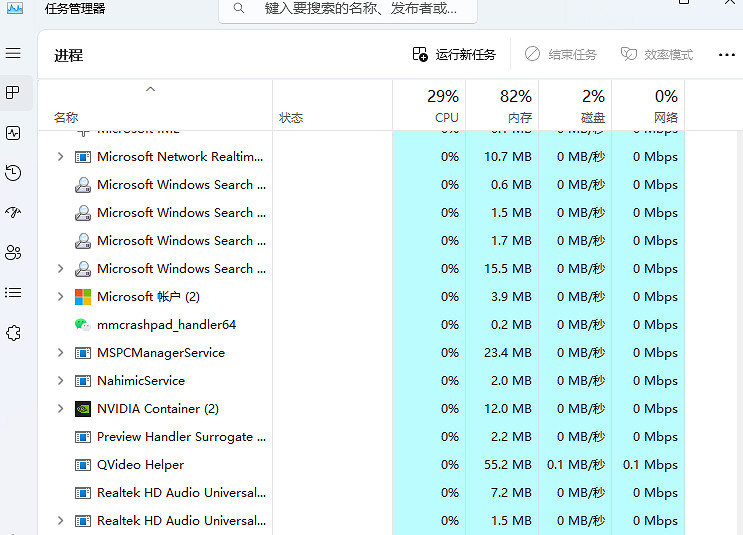Open the Processes page in sidebar
The image size is (743, 535).
(13, 93)
